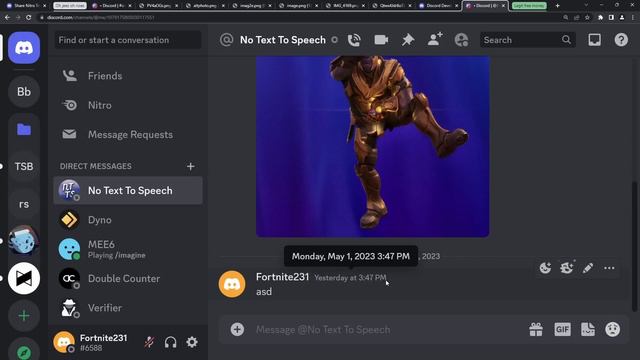Start a video call
The image size is (640, 360).
coord(381,40)
